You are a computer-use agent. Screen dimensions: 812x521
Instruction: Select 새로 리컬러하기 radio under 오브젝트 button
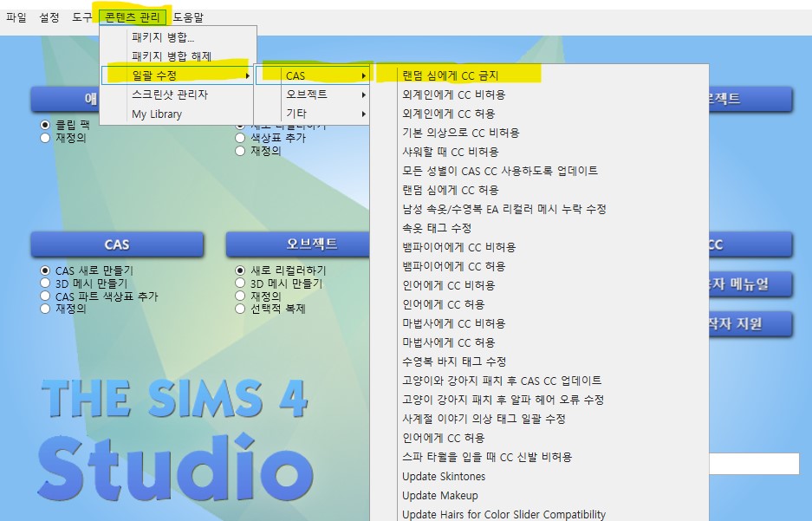click(x=240, y=270)
